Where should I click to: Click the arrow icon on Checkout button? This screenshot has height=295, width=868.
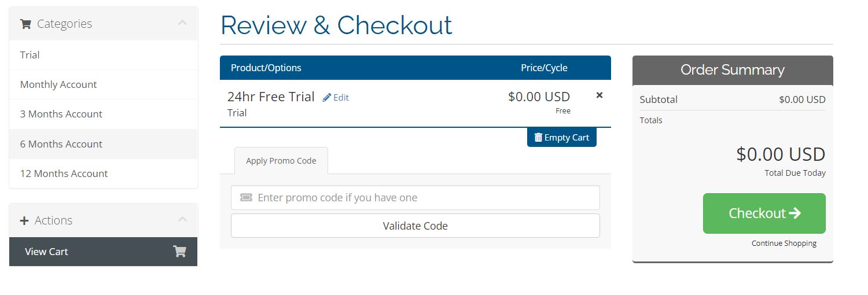tap(795, 213)
